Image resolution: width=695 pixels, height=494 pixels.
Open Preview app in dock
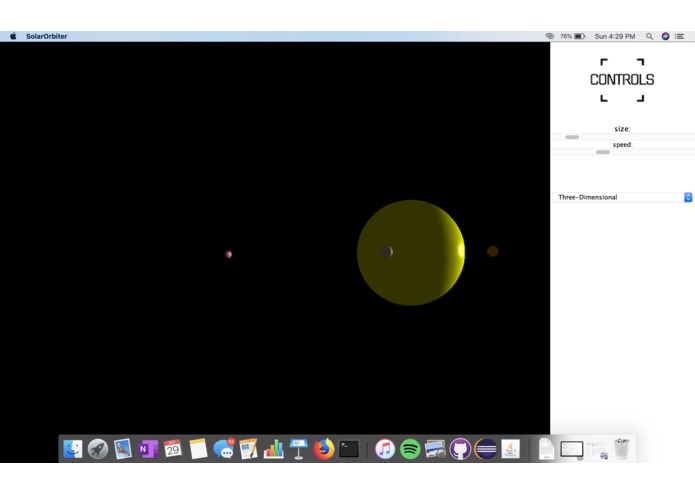point(435,449)
